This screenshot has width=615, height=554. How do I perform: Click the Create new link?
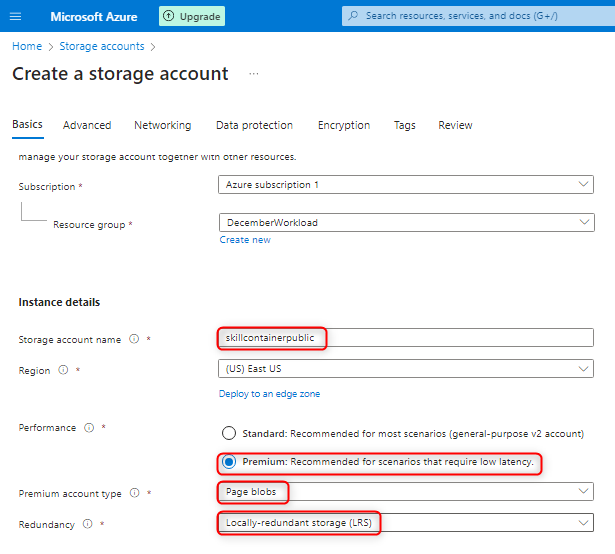coord(245,240)
